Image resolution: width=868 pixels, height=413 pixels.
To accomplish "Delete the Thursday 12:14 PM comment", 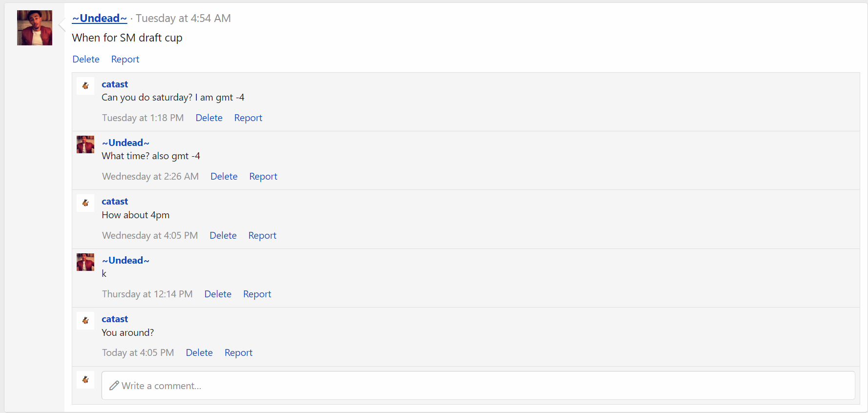I will tap(218, 294).
